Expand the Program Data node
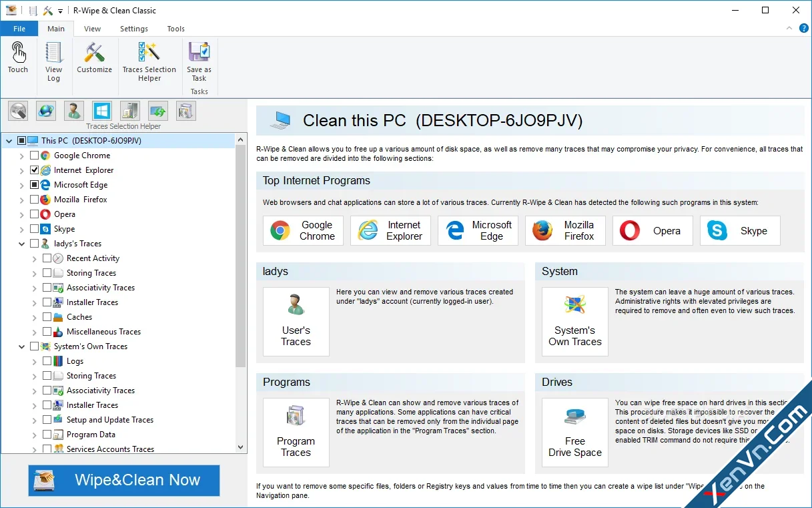812x508 pixels. [35, 435]
